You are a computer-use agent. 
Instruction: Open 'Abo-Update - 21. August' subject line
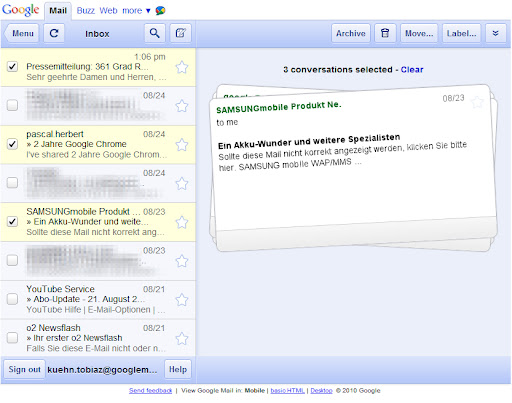85,299
